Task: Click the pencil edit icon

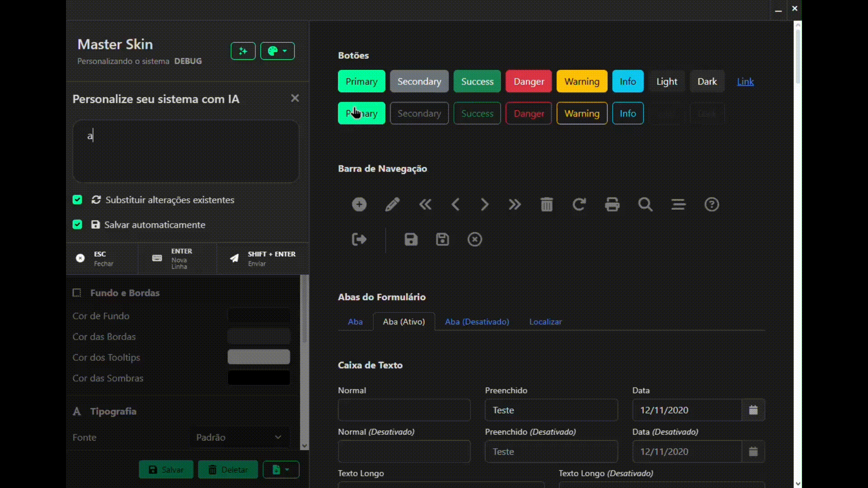Action: (392, 204)
